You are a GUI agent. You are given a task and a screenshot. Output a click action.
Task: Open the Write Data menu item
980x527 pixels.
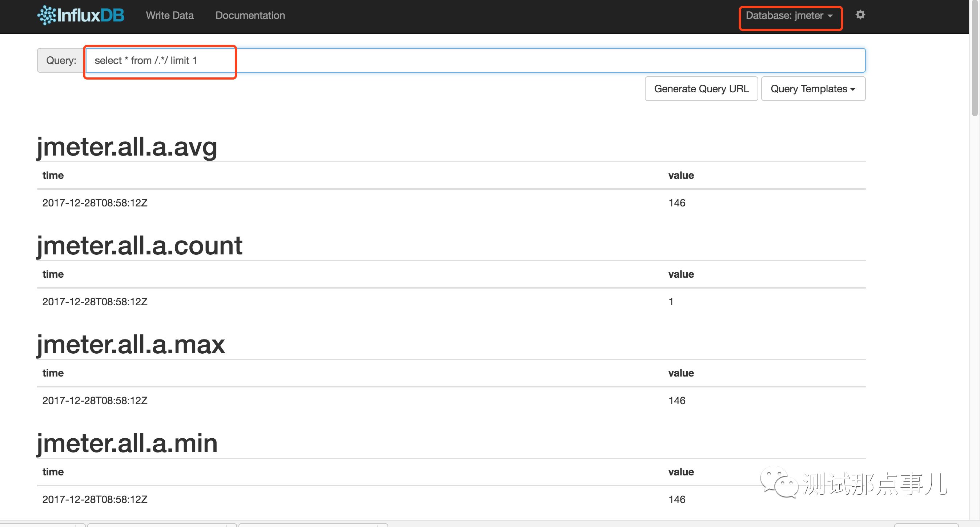(x=170, y=15)
